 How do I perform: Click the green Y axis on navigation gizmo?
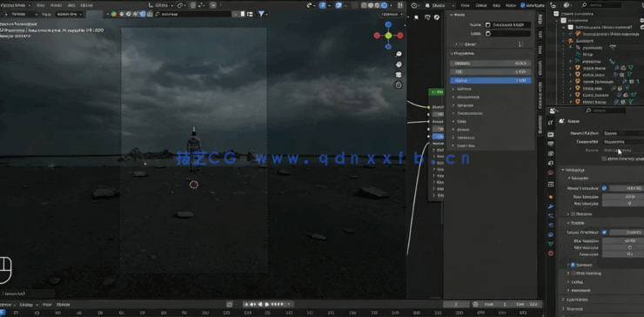(388, 36)
